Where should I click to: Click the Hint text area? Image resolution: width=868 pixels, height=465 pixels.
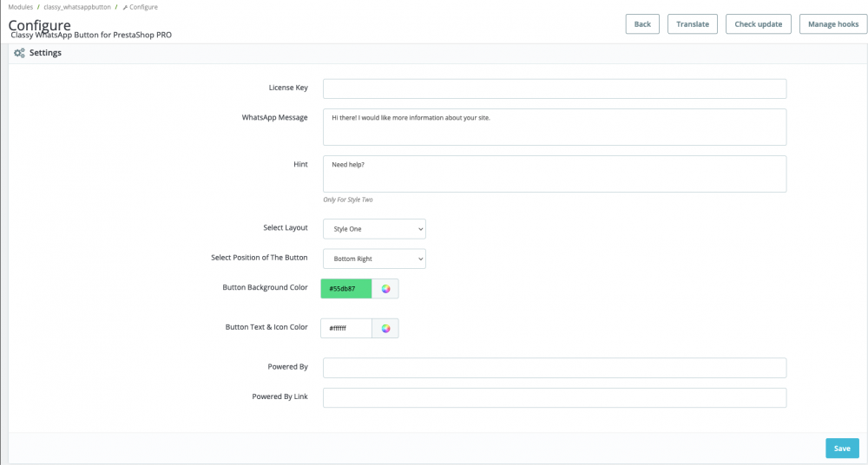tap(554, 174)
